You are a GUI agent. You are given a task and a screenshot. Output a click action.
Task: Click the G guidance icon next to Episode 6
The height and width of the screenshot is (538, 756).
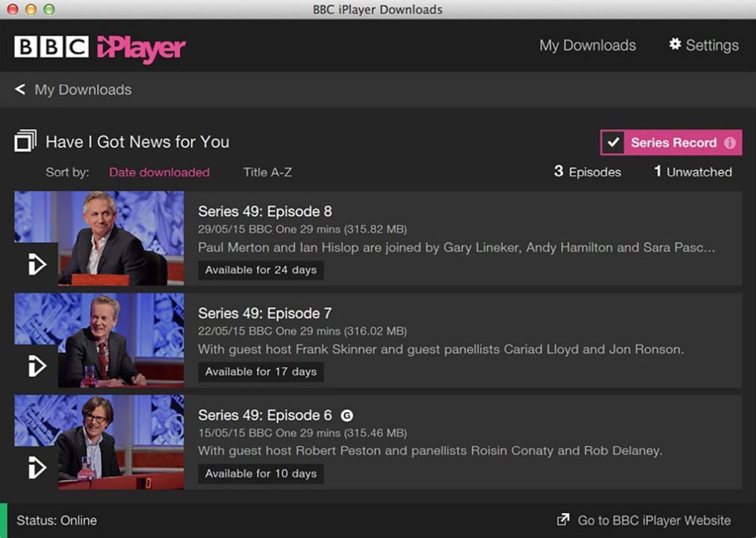[x=346, y=415]
